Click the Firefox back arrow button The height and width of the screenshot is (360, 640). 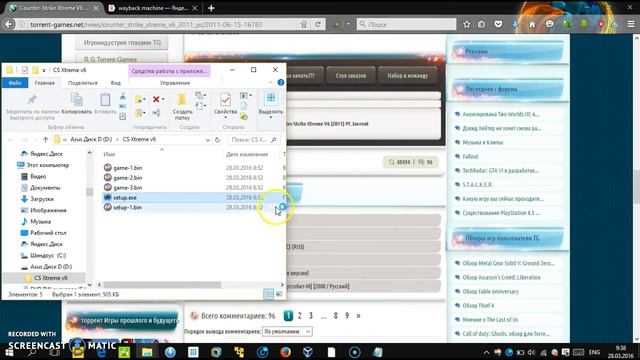tap(8, 24)
